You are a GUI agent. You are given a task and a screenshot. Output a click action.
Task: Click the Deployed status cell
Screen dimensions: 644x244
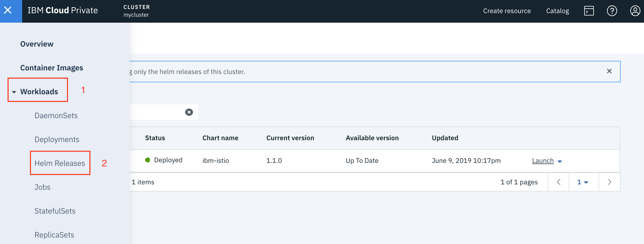click(164, 160)
